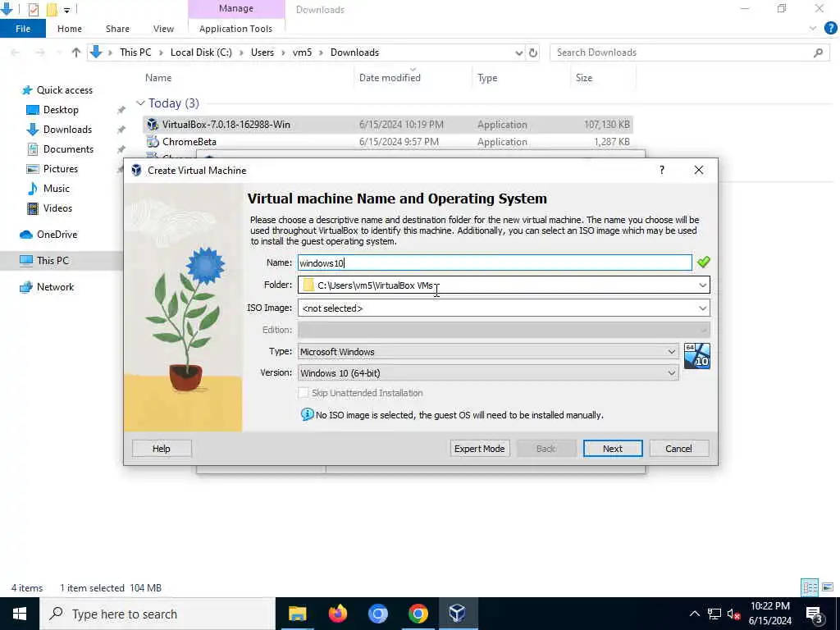This screenshot has width=840, height=630.
Task: Open the View ribbon tab
Action: tap(163, 29)
